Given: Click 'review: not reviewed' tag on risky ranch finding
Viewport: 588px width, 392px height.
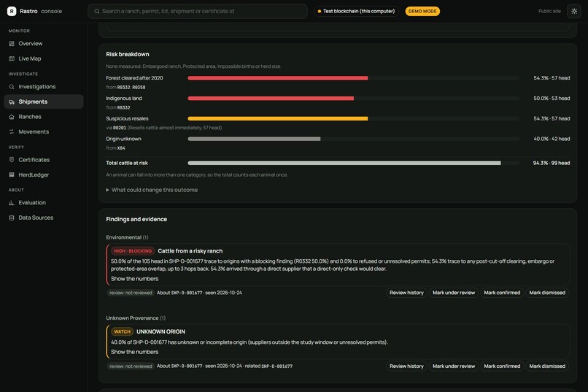Looking at the screenshot, I should [131, 293].
